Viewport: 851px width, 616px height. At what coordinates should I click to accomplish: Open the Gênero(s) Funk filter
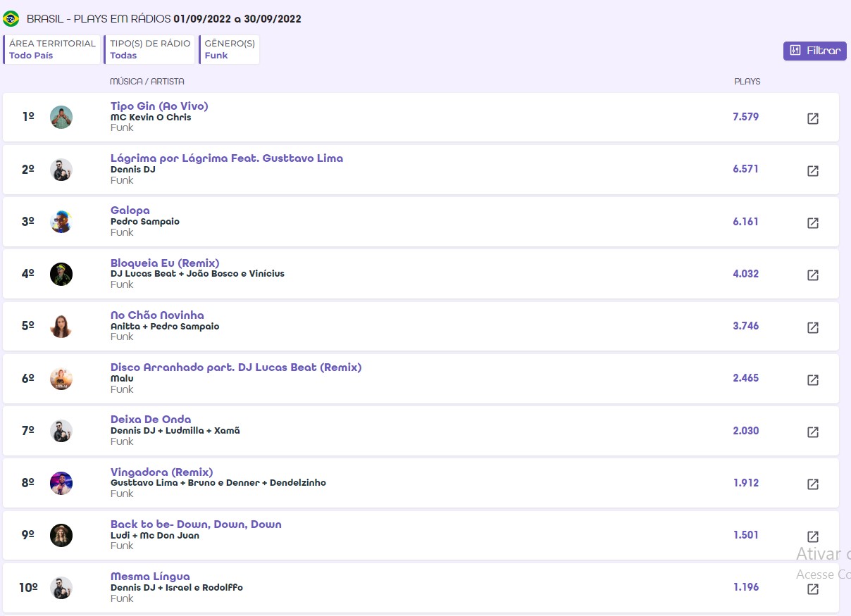tap(230, 49)
